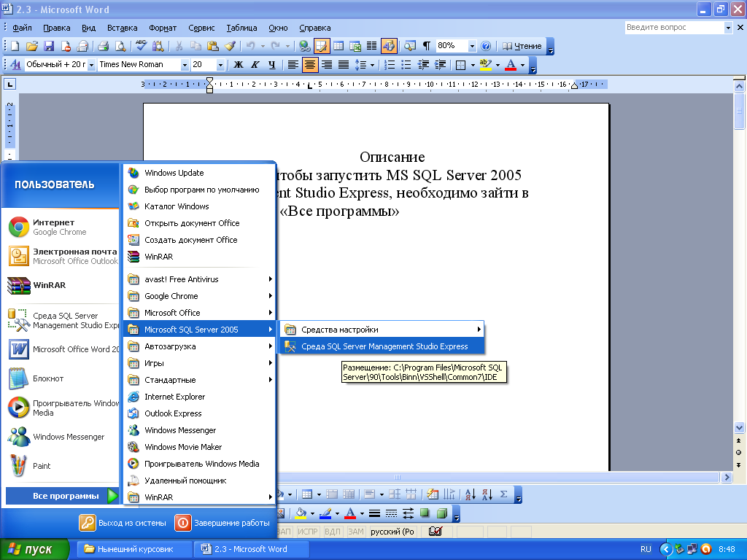Justify the paragraph text

[344, 64]
